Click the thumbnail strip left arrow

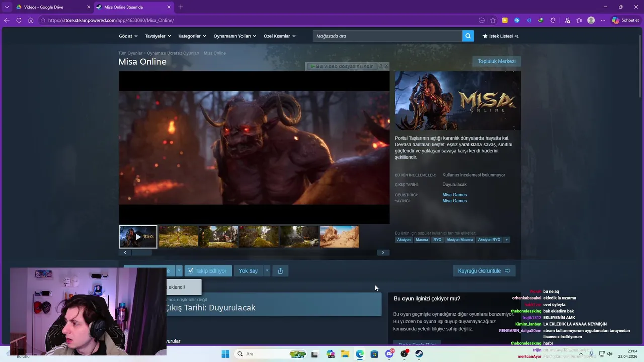[125, 253]
